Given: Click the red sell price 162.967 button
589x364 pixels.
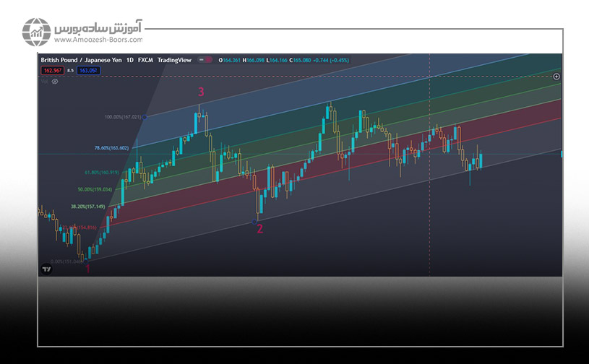Looking at the screenshot, I should [52, 71].
